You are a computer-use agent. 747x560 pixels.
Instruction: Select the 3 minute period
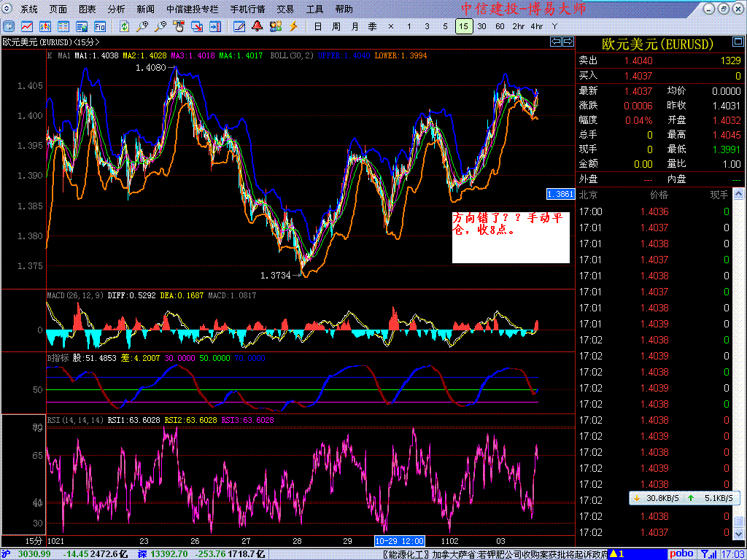tap(427, 26)
